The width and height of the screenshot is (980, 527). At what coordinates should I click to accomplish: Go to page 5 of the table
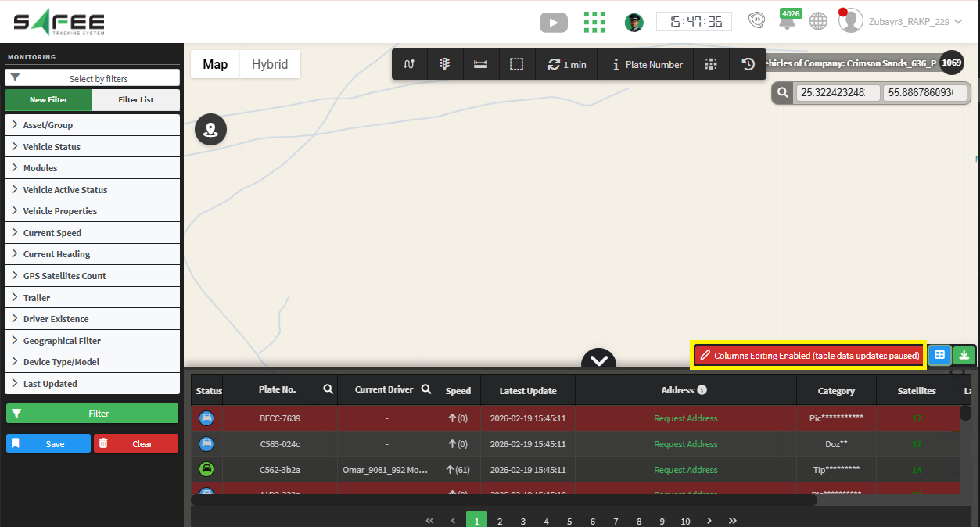click(569, 521)
